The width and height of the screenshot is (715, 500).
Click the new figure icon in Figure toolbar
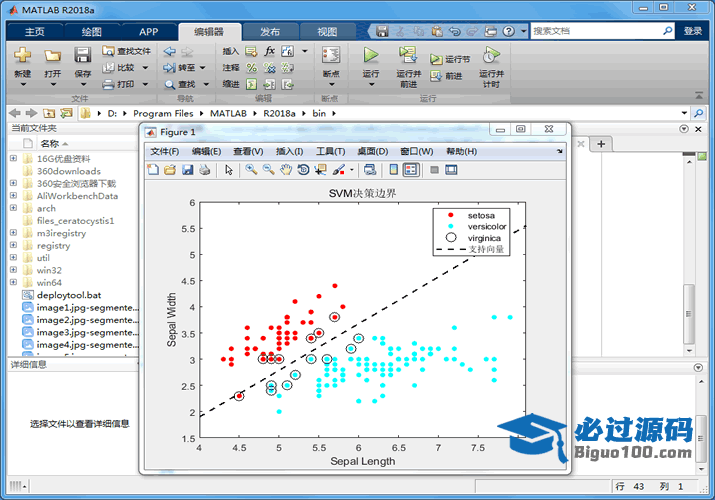(x=153, y=170)
